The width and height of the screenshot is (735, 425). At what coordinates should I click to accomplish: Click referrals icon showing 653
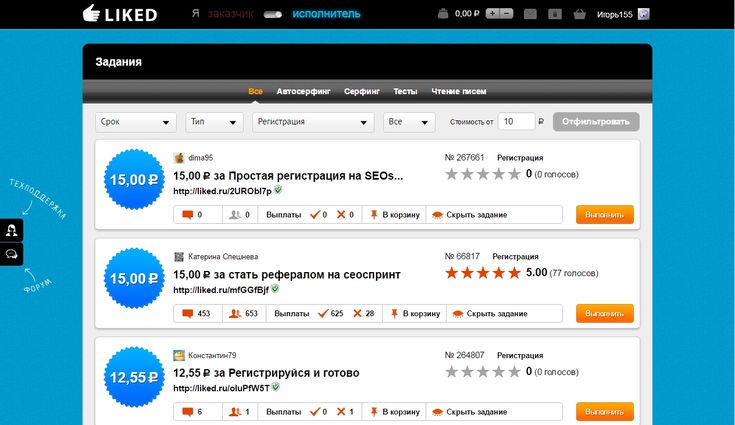(x=235, y=313)
